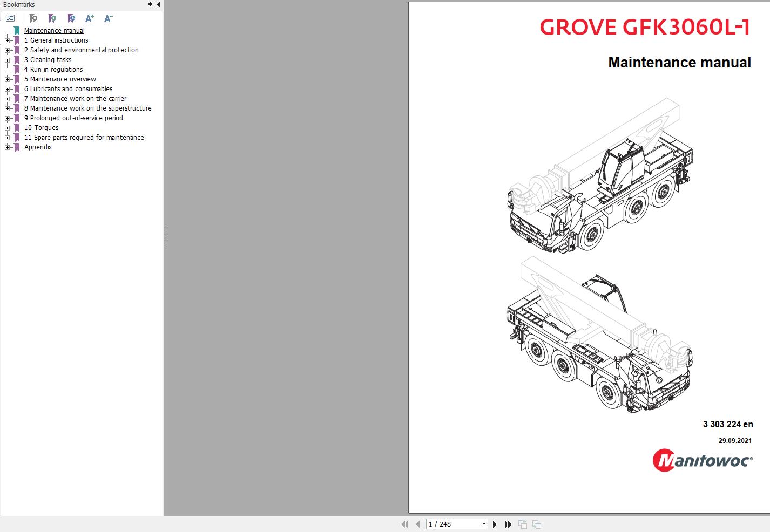Advance to next page with arrow icon

pyautogui.click(x=495, y=524)
